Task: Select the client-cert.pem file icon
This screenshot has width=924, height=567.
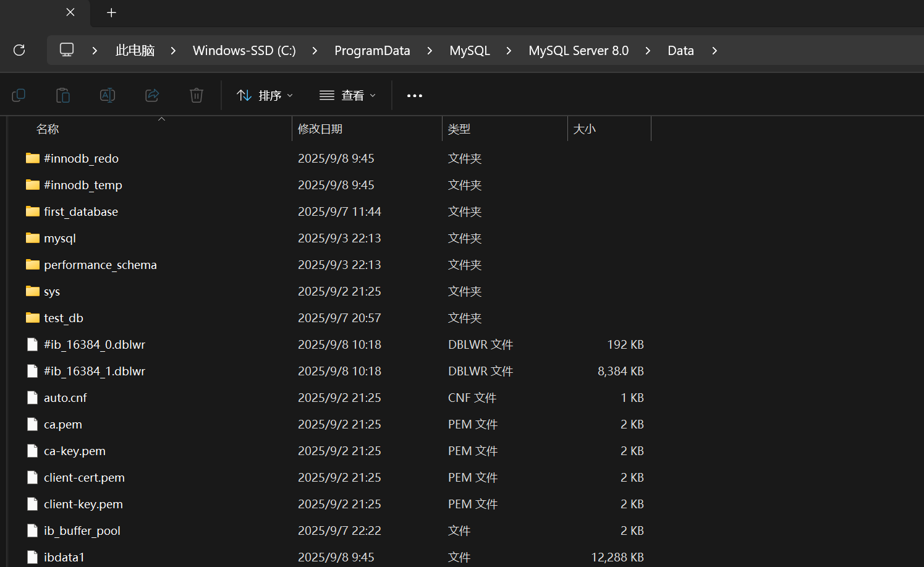Action: click(33, 477)
